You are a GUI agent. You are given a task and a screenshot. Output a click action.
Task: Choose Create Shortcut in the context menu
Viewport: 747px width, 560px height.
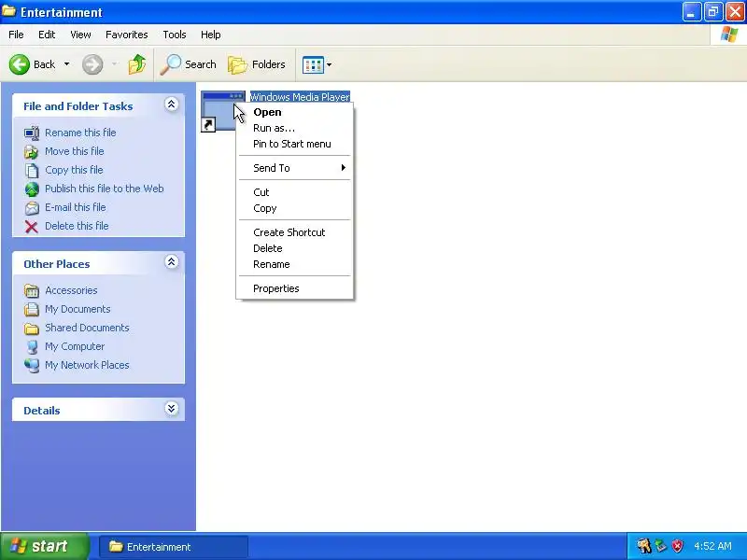[295, 232]
